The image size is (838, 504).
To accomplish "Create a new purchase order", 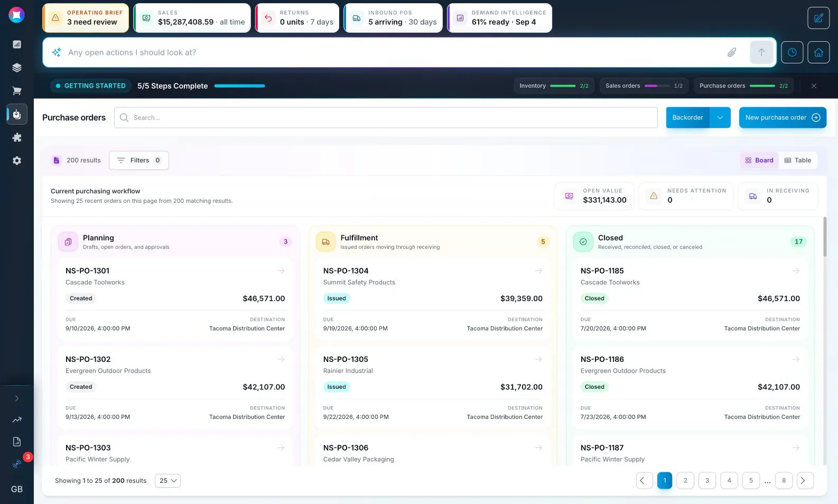I will [x=783, y=118].
